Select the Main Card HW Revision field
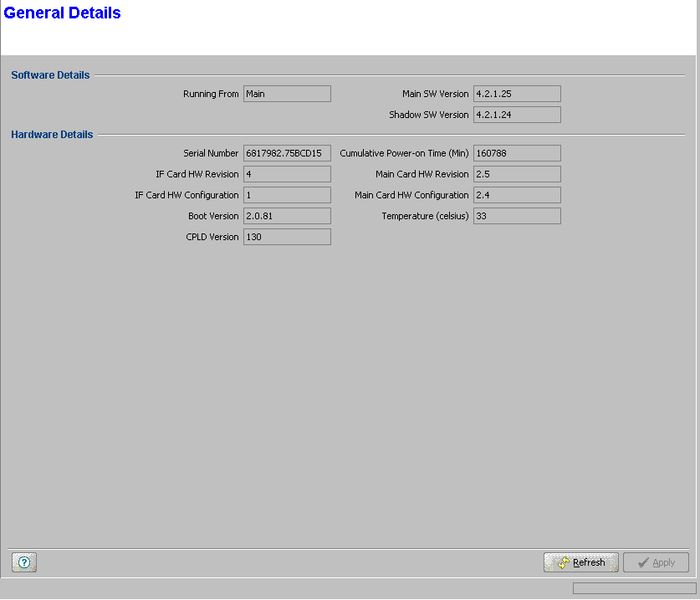The height and width of the screenshot is (600, 700). pyautogui.click(x=516, y=174)
